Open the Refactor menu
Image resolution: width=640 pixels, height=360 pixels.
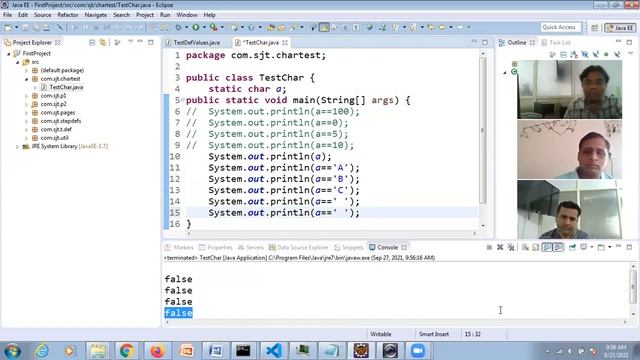(68, 15)
